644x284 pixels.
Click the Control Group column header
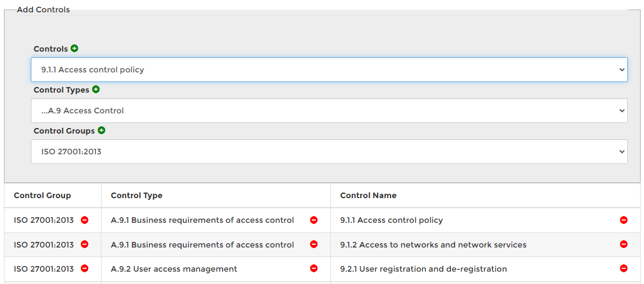coord(43,195)
